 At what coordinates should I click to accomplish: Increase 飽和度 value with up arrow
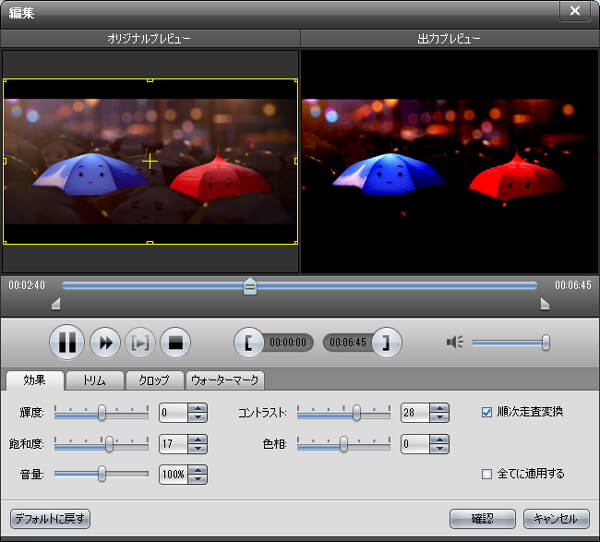197,439
